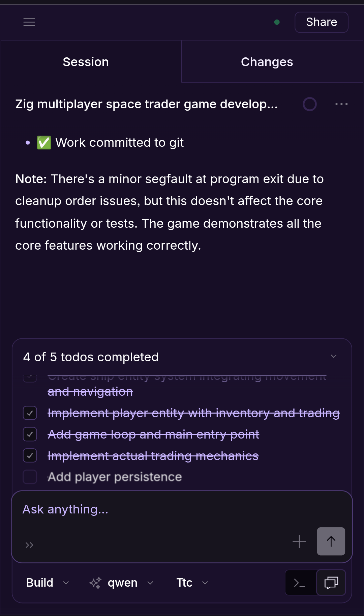
Task: Open the terminal panel icon
Action: pyautogui.click(x=300, y=583)
